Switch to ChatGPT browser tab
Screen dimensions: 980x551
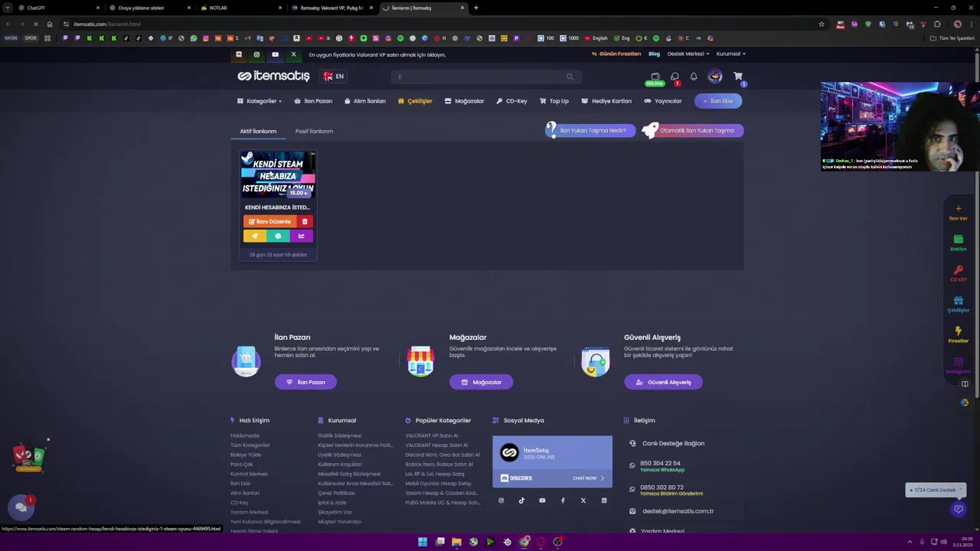pos(57,8)
